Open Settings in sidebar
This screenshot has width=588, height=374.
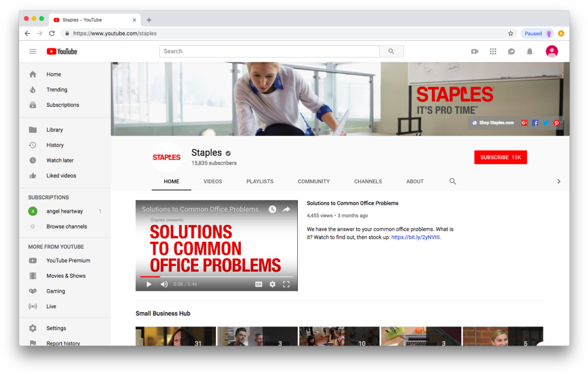(x=65, y=328)
